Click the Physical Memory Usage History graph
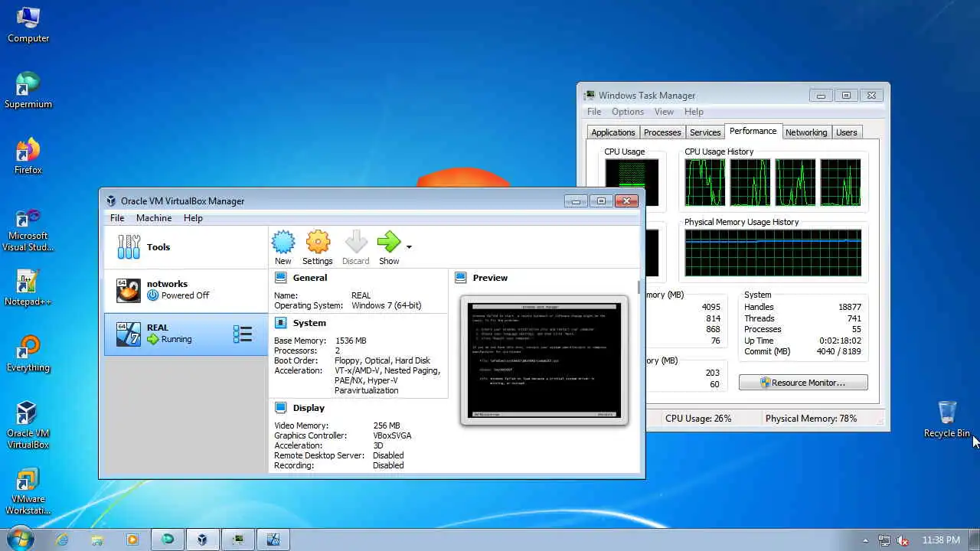980x551 pixels. pyautogui.click(x=773, y=253)
